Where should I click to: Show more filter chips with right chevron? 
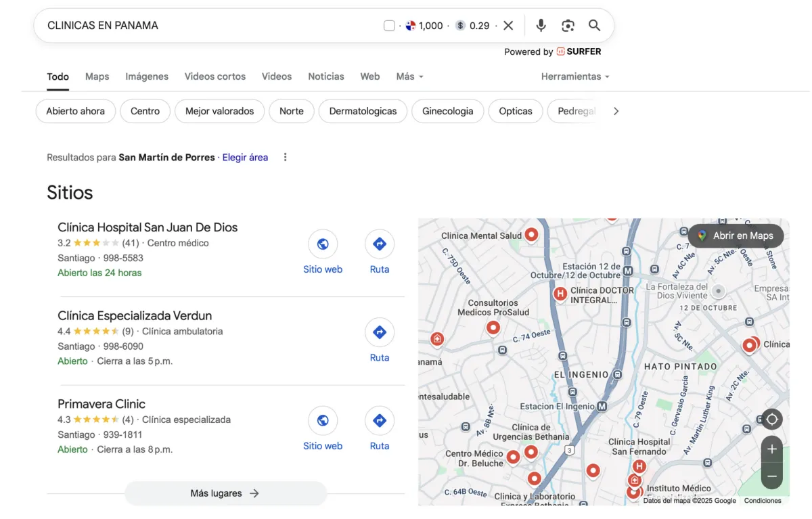coord(616,111)
